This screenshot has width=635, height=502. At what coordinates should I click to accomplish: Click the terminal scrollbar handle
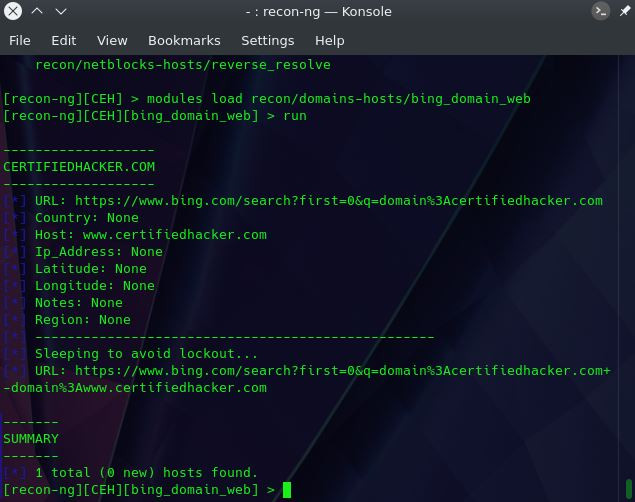tap(629, 490)
